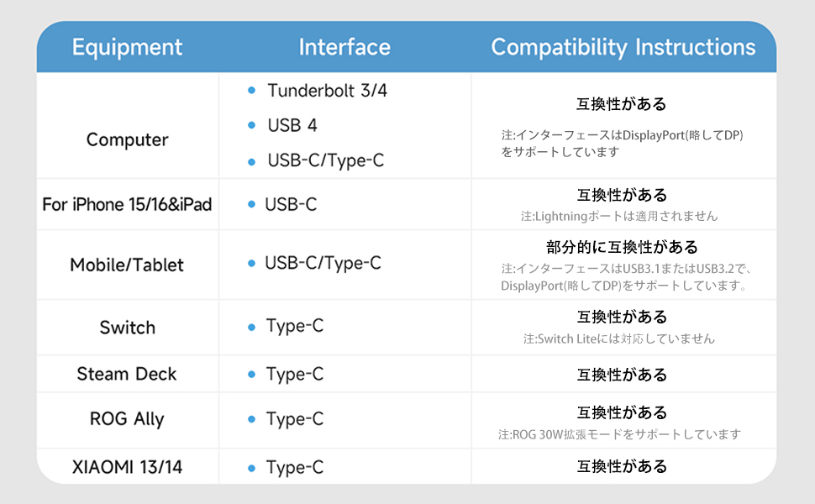
Task: Click Type-C in the XIAOMI 13/14 row
Action: 294,467
